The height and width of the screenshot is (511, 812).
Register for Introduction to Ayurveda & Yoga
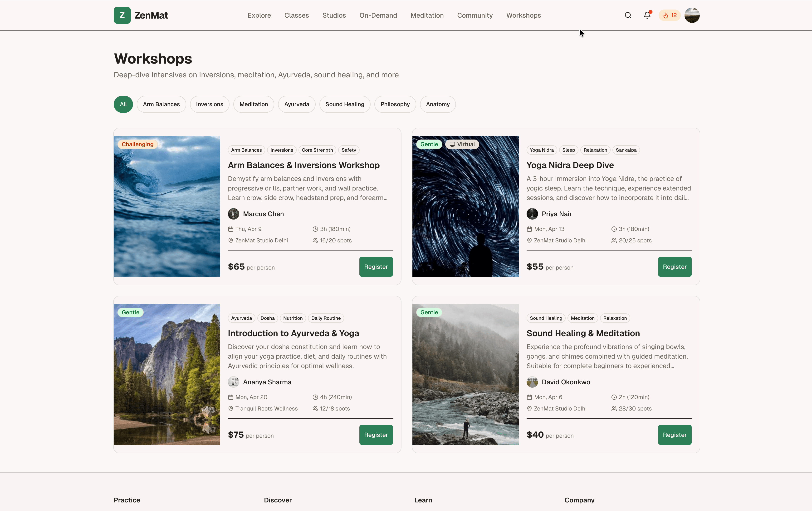(376, 435)
